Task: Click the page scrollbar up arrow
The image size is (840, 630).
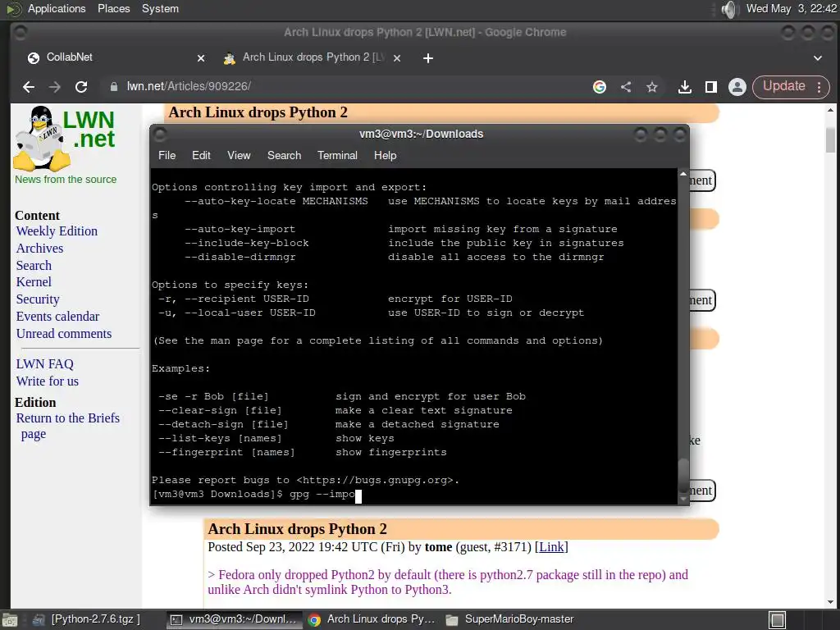Action: click(x=830, y=111)
